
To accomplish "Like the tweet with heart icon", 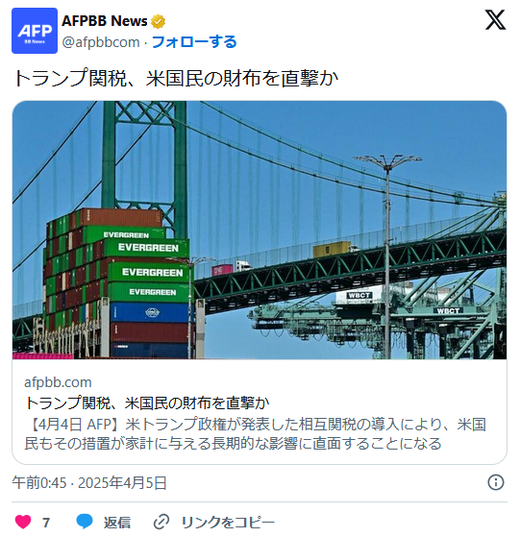I will point(23,522).
